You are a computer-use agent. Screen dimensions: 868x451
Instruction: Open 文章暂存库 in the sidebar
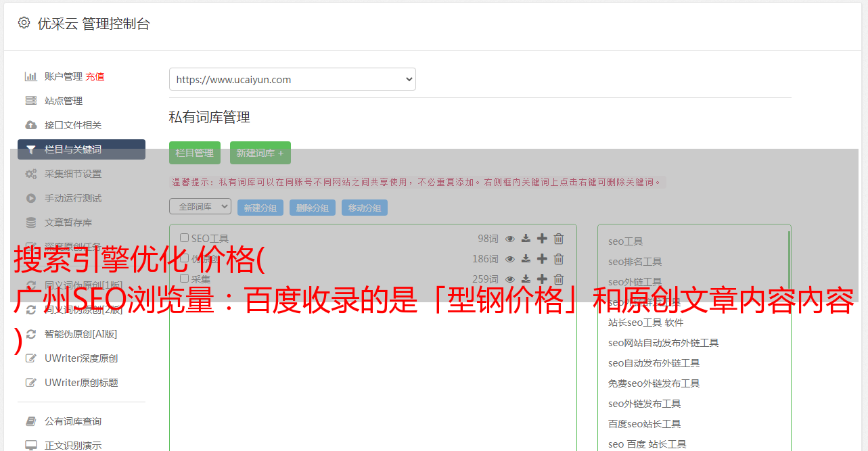click(x=68, y=222)
